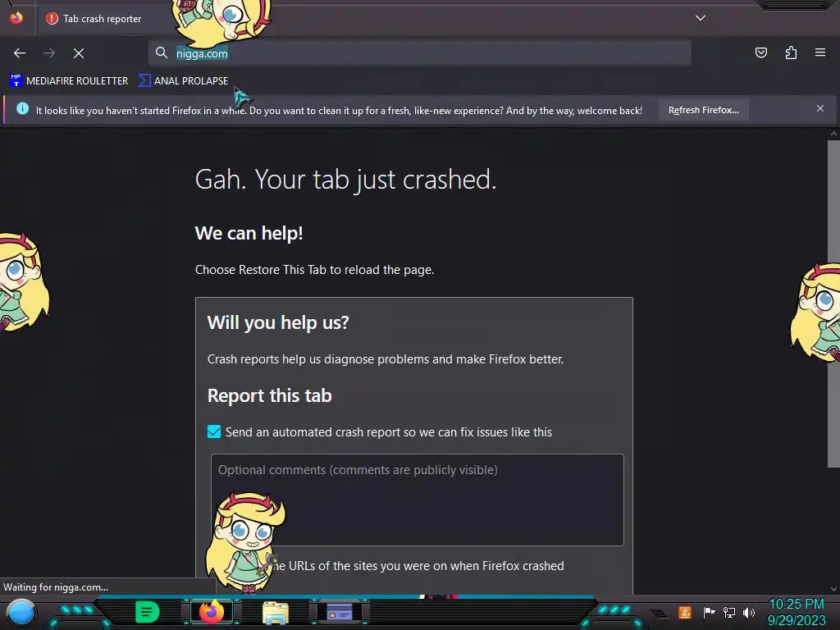Open the purple card app on taskbar
This screenshot has width=840, height=630.
(x=340, y=612)
